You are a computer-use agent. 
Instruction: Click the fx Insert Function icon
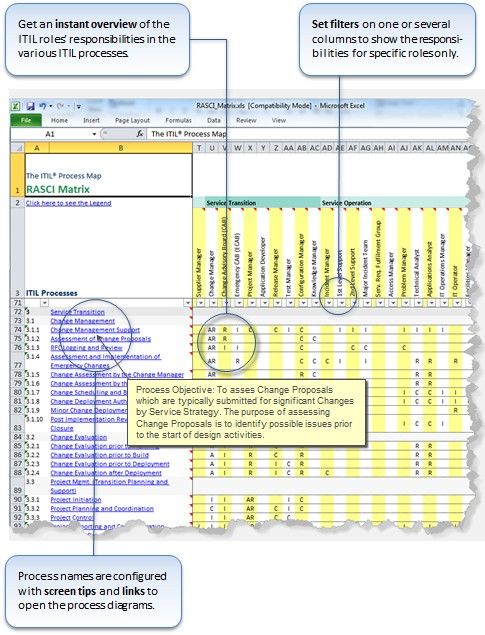[140, 134]
